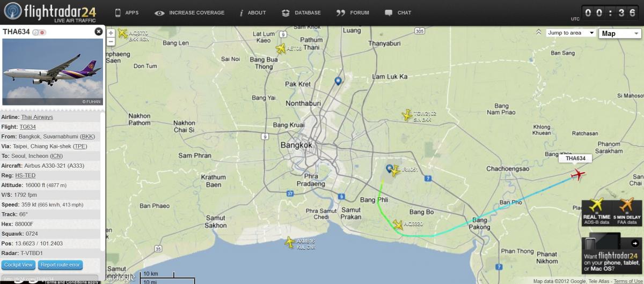Screen dimensions: 644x284
Task: Click the Speed 359 kt value
Action: [51, 204]
